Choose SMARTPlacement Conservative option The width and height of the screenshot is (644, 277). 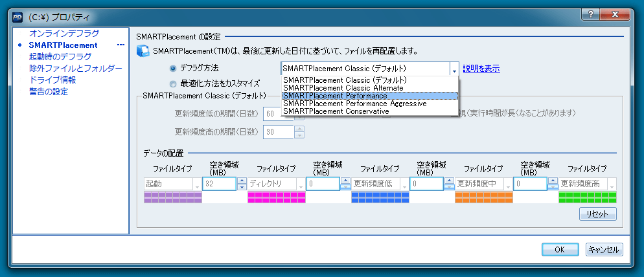[x=370, y=111]
